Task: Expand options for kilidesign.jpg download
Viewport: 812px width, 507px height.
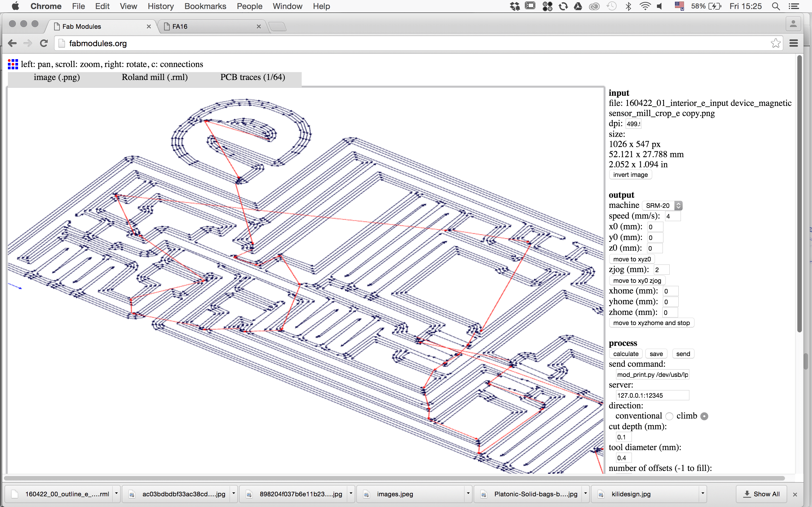Action: [x=702, y=493]
